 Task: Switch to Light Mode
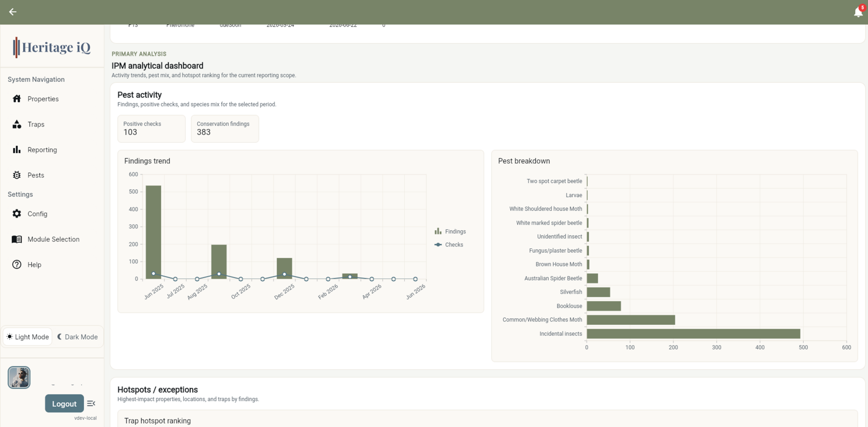(x=28, y=337)
